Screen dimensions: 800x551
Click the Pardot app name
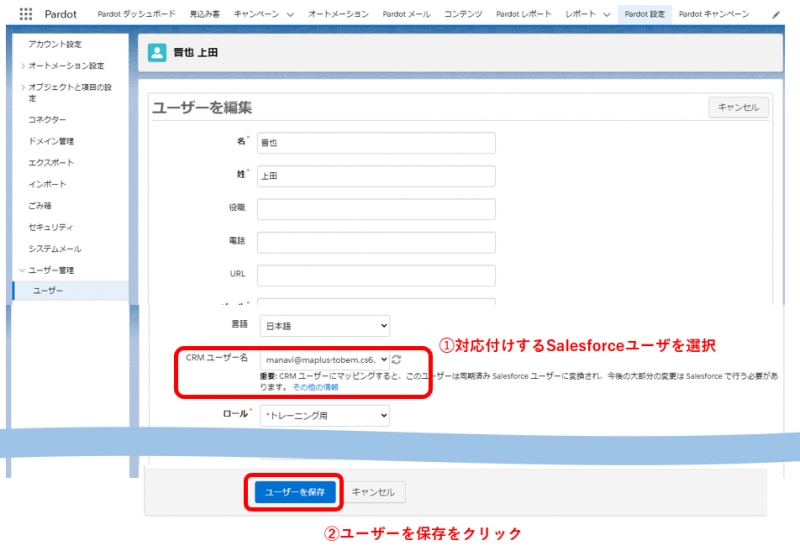coord(60,14)
